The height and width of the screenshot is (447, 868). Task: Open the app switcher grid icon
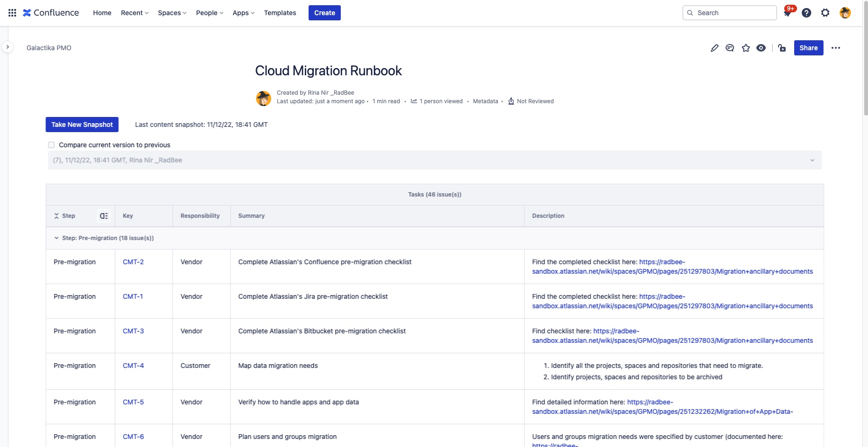12,13
